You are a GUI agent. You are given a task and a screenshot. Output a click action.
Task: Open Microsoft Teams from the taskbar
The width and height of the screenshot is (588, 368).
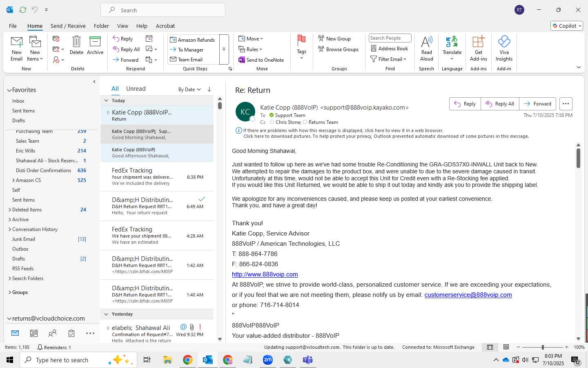307,360
